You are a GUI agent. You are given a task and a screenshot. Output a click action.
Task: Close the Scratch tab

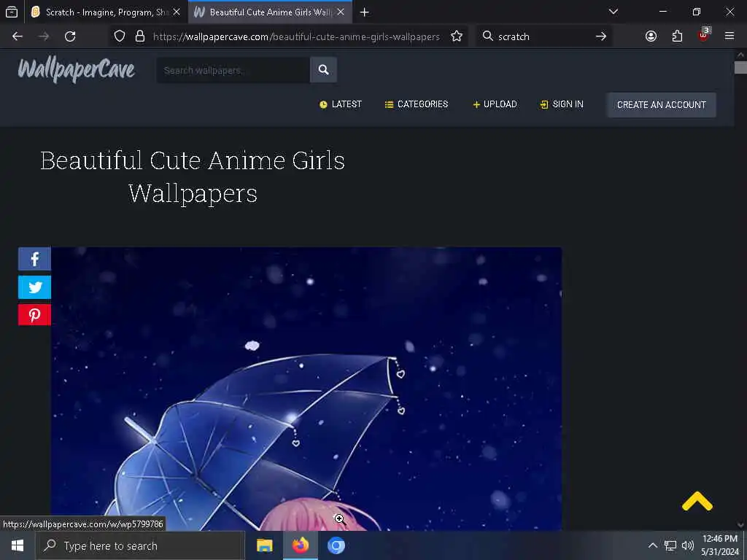coord(177,12)
